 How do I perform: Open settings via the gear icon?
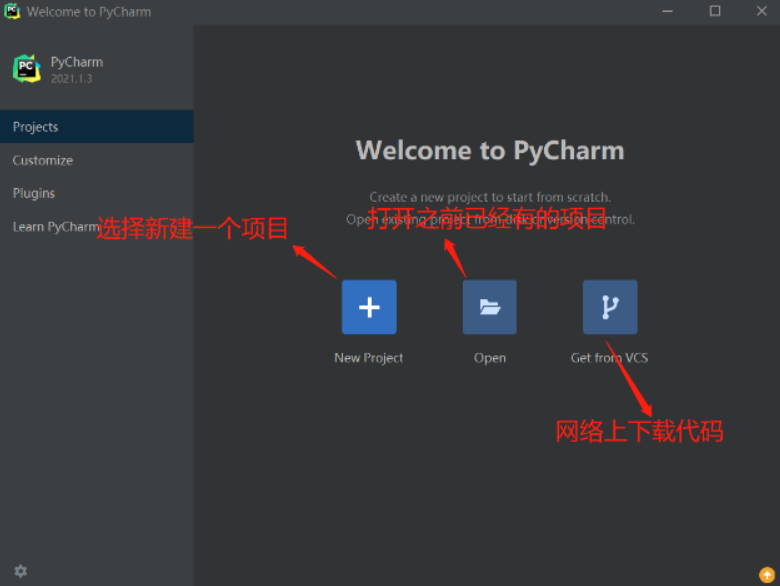(20, 571)
